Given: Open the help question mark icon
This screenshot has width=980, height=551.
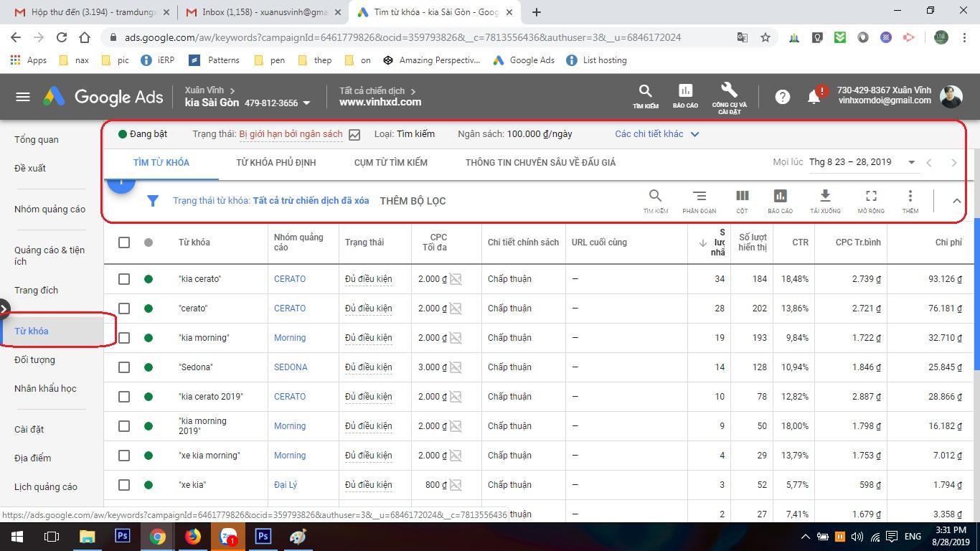Looking at the screenshot, I should (782, 97).
